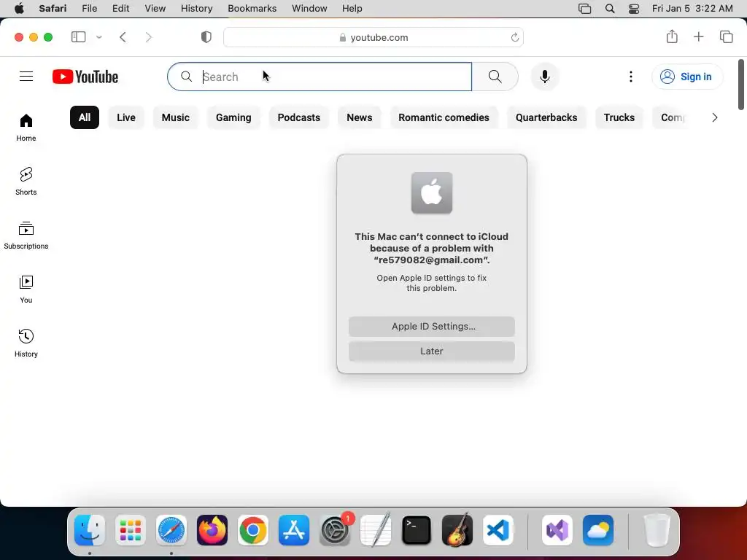Screen dimensions: 747x560
Task: Click the page vertical scrollbar
Action: [741, 85]
